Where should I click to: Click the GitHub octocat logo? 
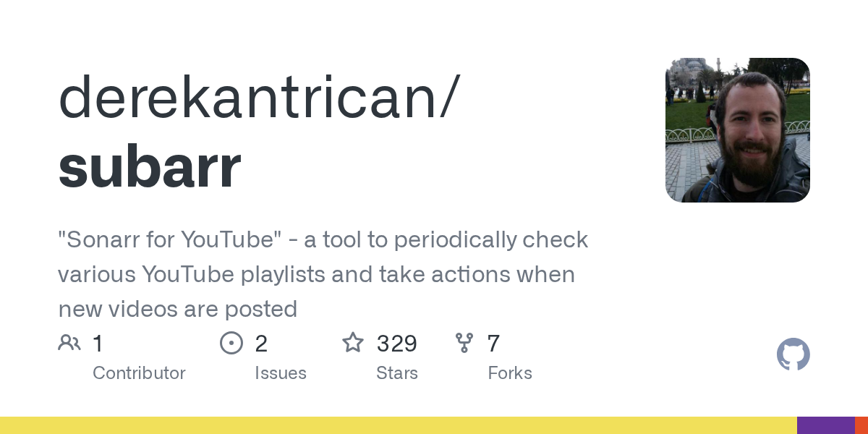793,354
